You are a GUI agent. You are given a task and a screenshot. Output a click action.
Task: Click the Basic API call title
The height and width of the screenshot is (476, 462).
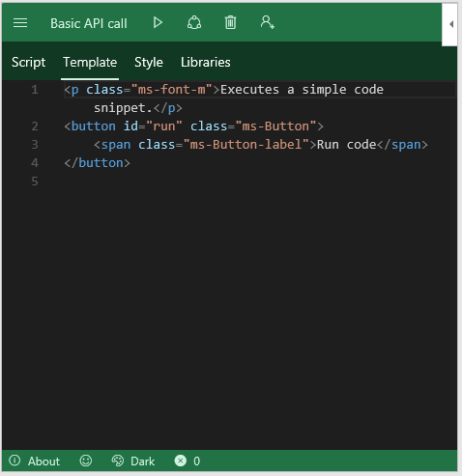click(89, 23)
